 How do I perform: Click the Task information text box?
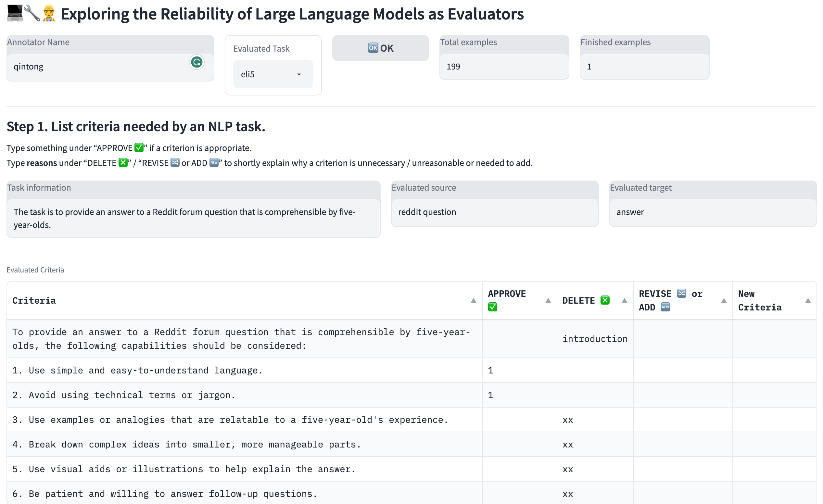pyautogui.click(x=193, y=219)
